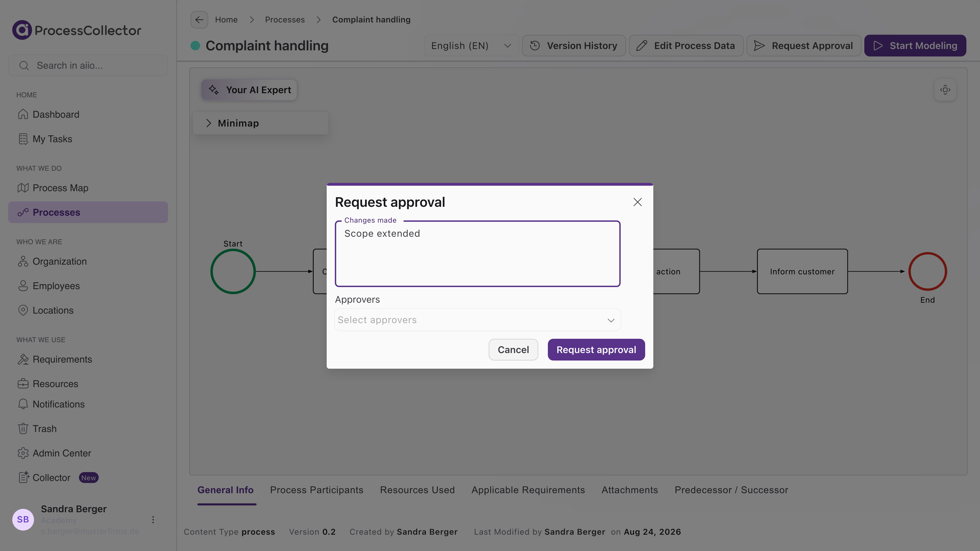Open Version History

(574, 46)
